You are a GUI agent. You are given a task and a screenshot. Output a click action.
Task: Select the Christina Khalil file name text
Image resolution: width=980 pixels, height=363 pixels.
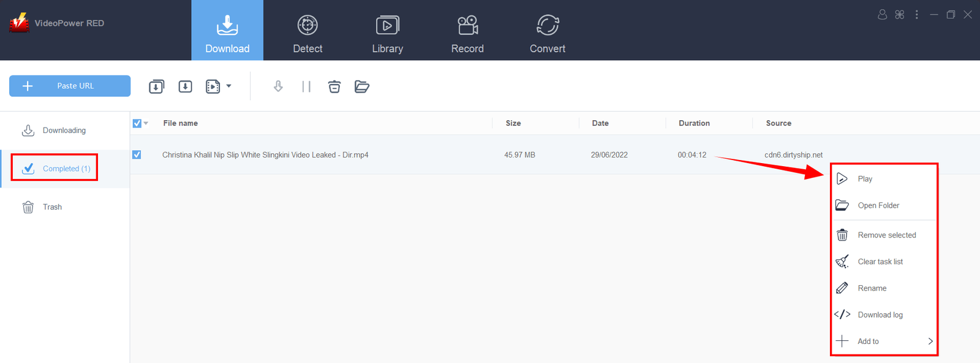point(265,155)
